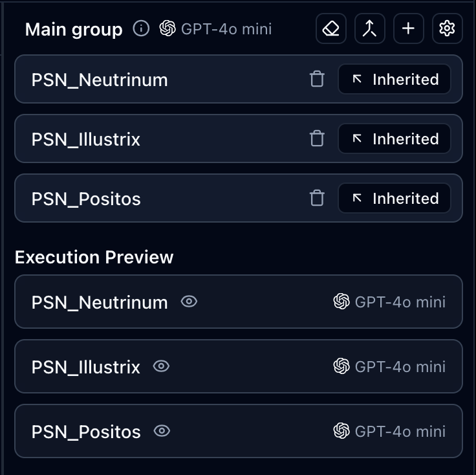Toggle eye icon for PSN_Neutrinum preview
Viewport: 476px width, 475px height.
point(189,302)
